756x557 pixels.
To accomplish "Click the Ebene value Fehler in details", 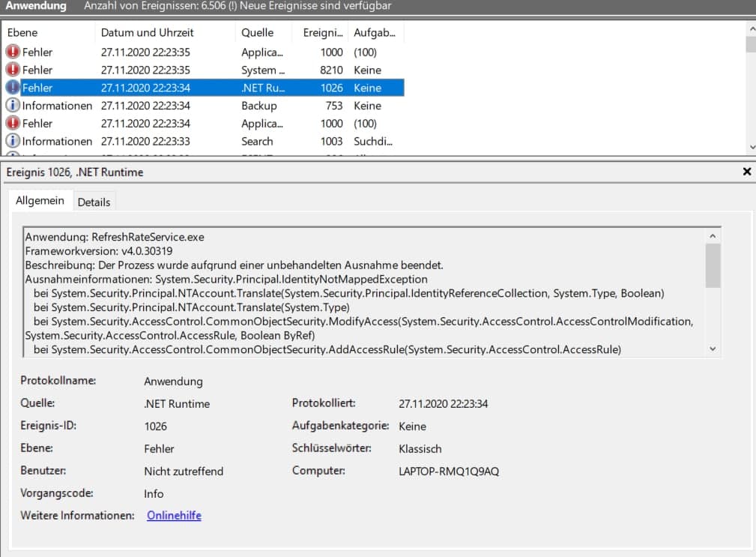I will click(x=159, y=449).
